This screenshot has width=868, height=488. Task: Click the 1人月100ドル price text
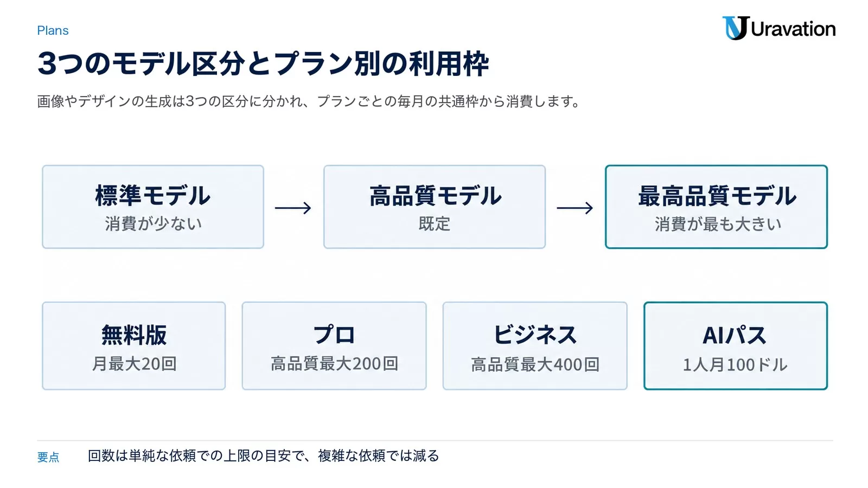click(x=735, y=364)
